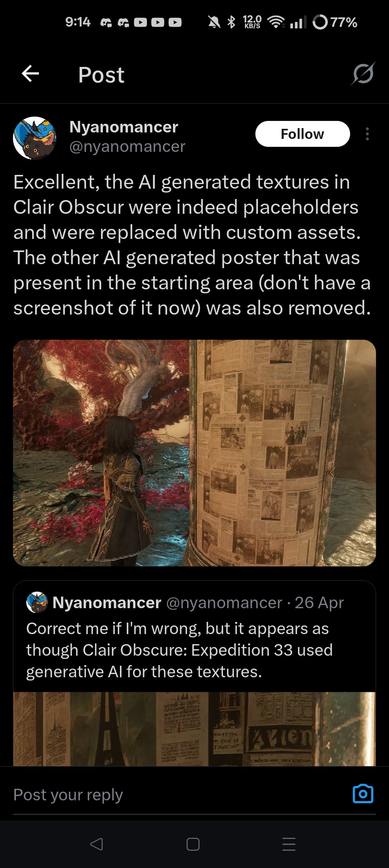Image resolution: width=389 pixels, height=868 pixels.
Task: View the quoted post's poster texture image
Action: [194, 729]
